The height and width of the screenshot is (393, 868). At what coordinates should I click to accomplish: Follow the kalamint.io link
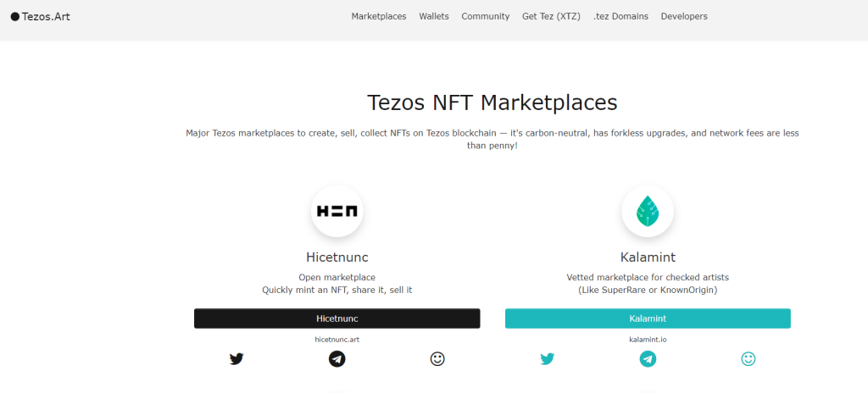click(x=648, y=340)
